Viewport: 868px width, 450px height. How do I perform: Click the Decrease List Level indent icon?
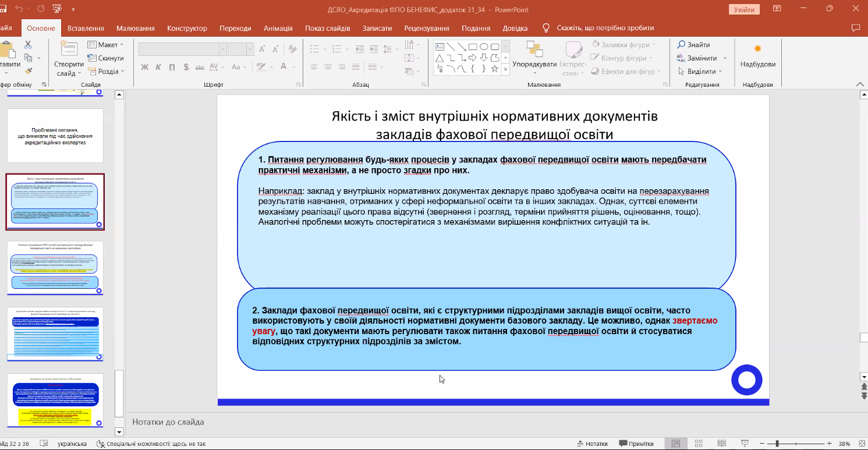coord(361,49)
